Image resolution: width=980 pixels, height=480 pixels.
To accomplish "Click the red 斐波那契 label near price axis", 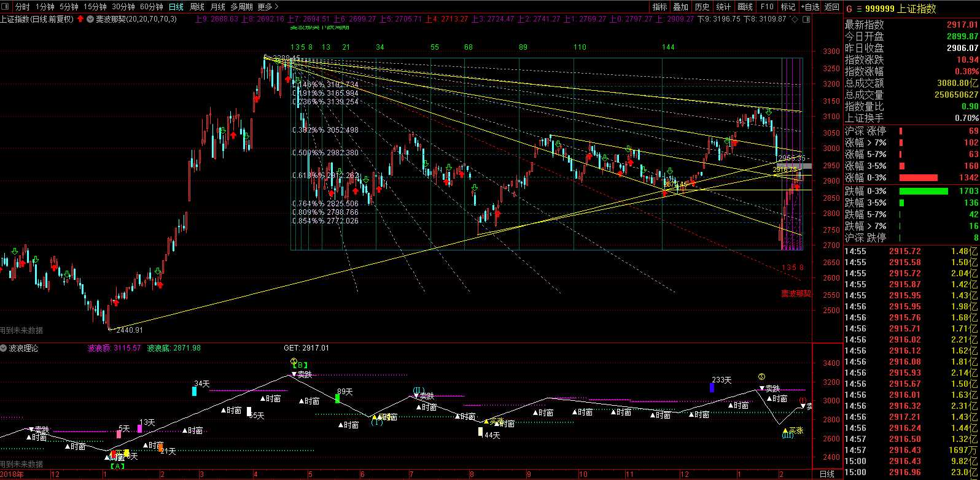I will pos(796,293).
